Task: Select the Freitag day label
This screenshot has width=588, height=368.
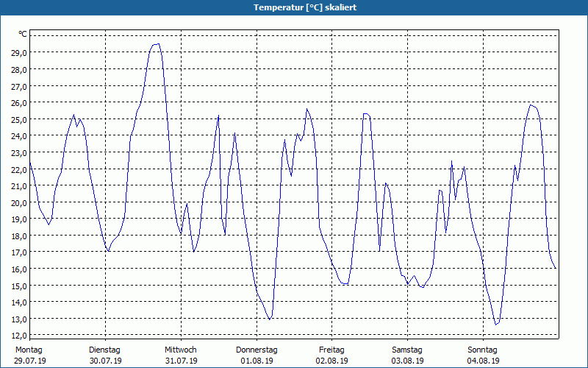Action: (331, 350)
